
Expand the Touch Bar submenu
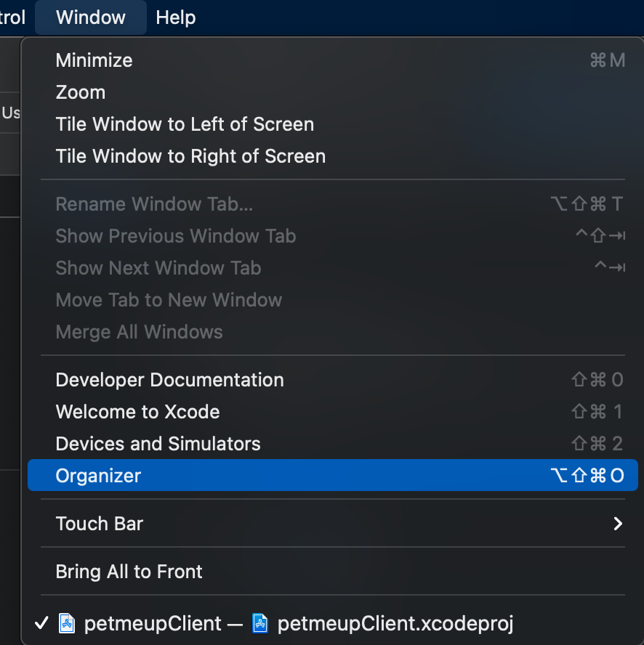click(333, 524)
